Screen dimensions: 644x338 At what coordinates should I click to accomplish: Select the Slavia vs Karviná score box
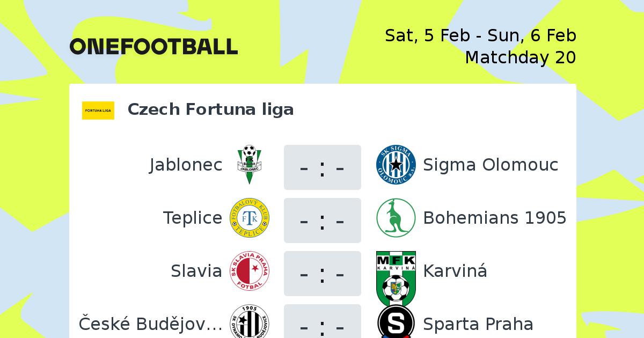(323, 274)
